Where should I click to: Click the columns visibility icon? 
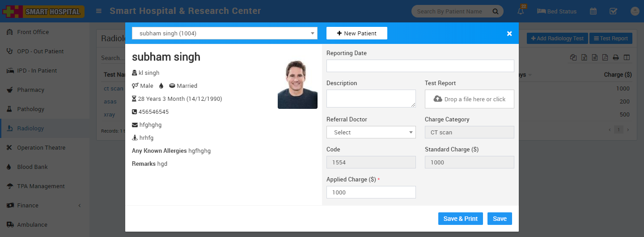[627, 57]
